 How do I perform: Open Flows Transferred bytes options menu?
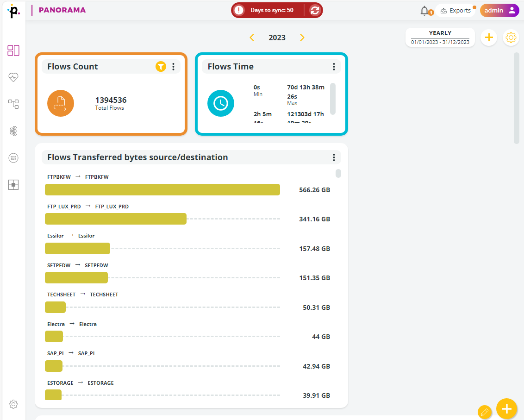334,157
